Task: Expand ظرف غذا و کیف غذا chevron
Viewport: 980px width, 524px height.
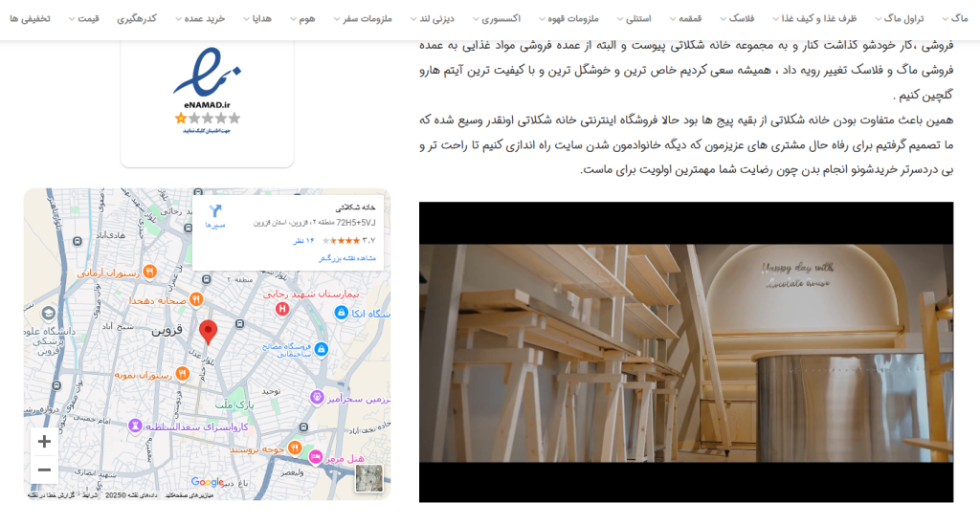Action: [x=775, y=19]
